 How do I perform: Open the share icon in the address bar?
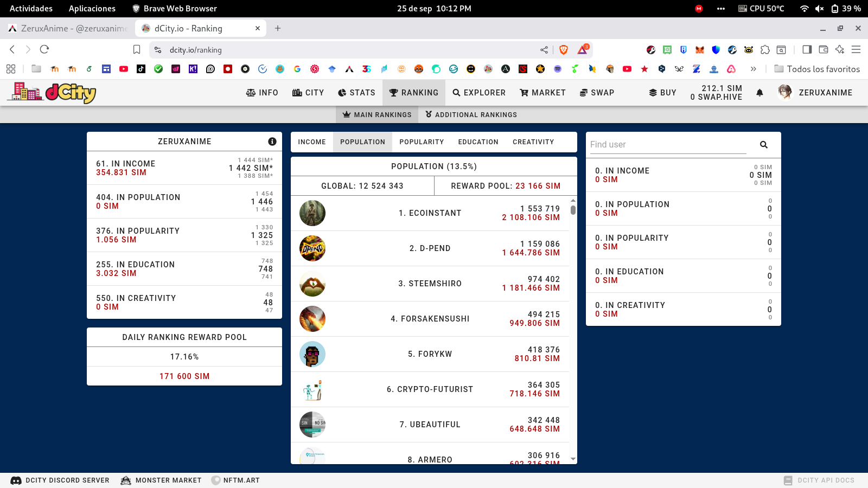pyautogui.click(x=544, y=50)
